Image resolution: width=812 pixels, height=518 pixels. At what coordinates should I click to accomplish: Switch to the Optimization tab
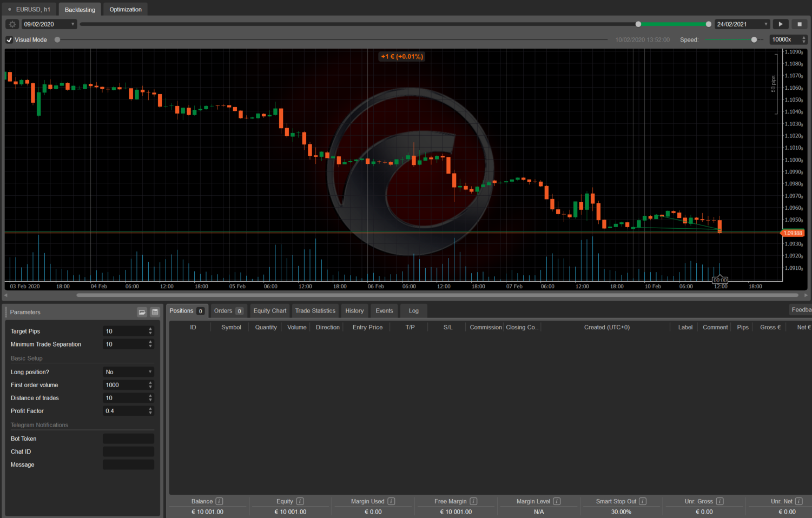[x=126, y=10]
